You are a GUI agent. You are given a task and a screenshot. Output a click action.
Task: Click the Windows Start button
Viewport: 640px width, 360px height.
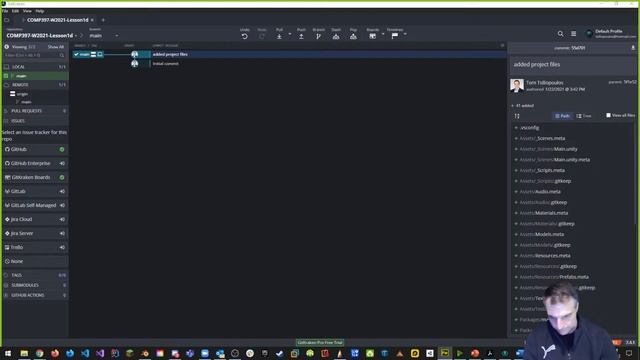tap(8, 353)
